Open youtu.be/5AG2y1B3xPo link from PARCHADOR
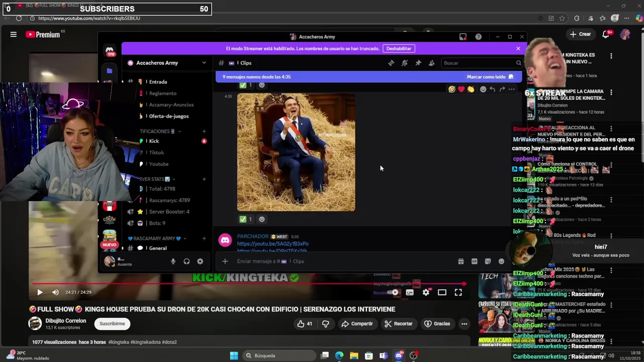644x362 pixels. pos(273,244)
